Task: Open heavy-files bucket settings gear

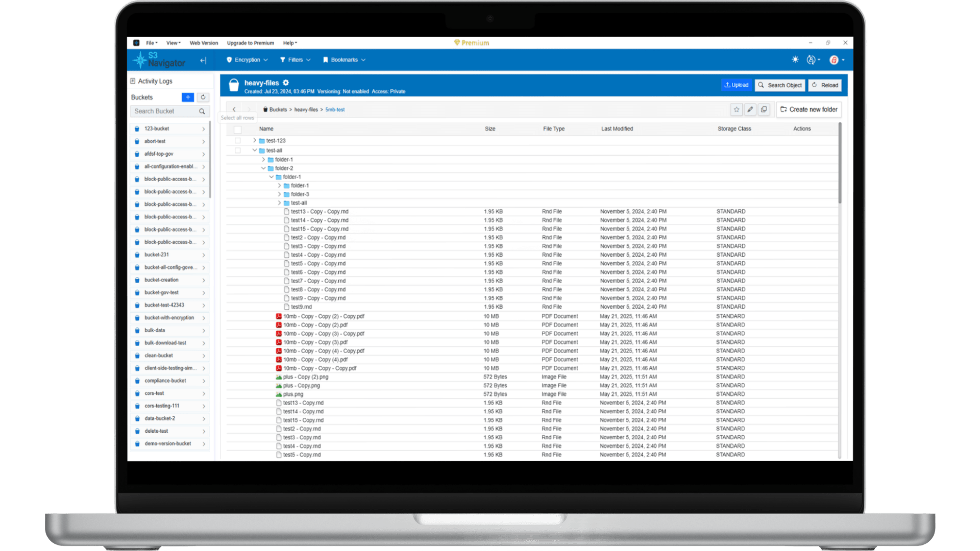Action: click(286, 83)
